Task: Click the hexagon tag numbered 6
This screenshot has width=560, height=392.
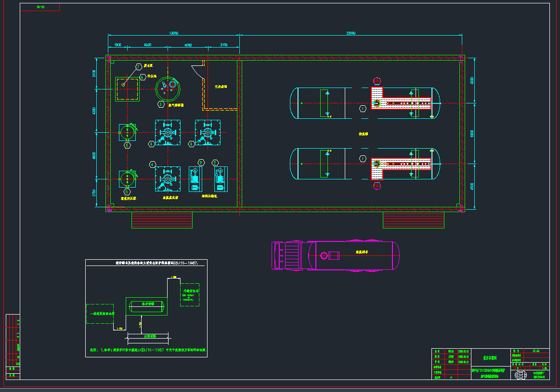Action: [143, 76]
